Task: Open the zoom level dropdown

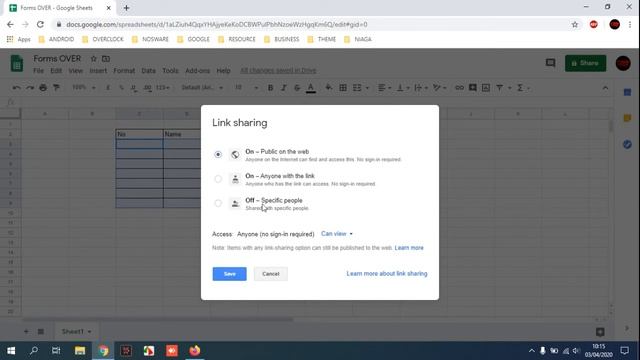Action: point(83,88)
